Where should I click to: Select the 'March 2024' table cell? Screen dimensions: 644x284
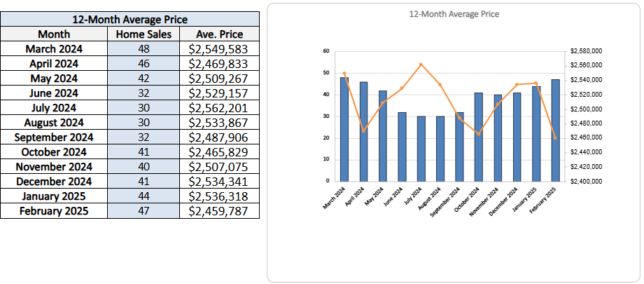[x=54, y=49]
